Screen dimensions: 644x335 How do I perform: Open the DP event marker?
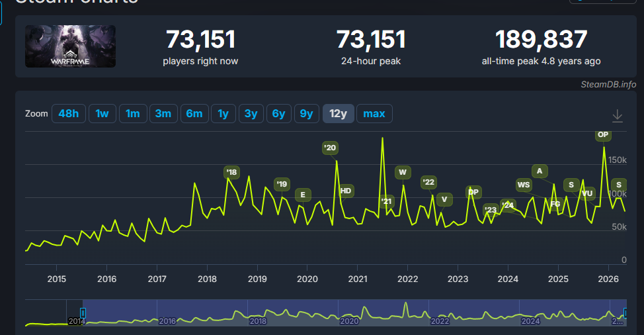point(473,192)
